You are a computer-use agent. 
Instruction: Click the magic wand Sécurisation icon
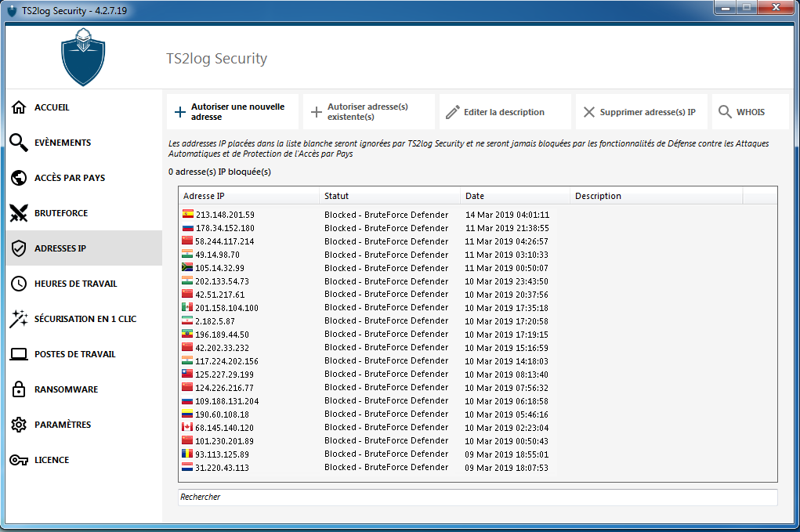(19, 319)
